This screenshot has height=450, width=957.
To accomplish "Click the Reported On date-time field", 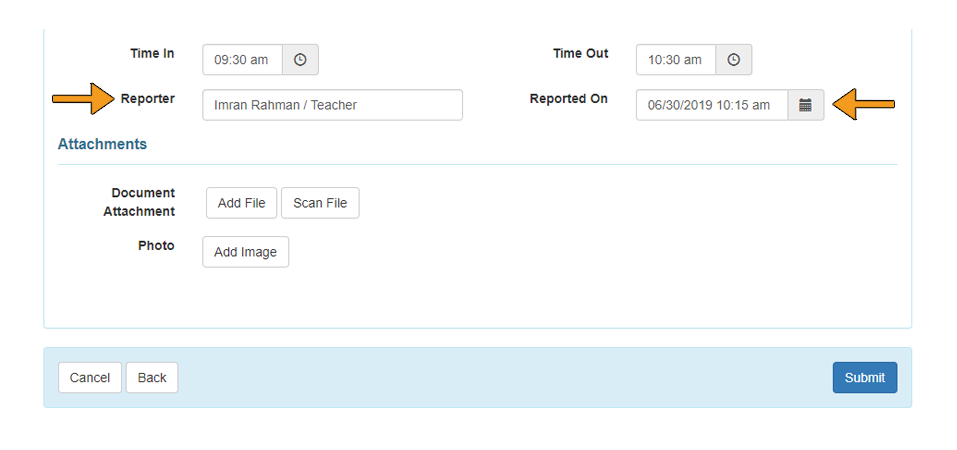I will pos(711,105).
